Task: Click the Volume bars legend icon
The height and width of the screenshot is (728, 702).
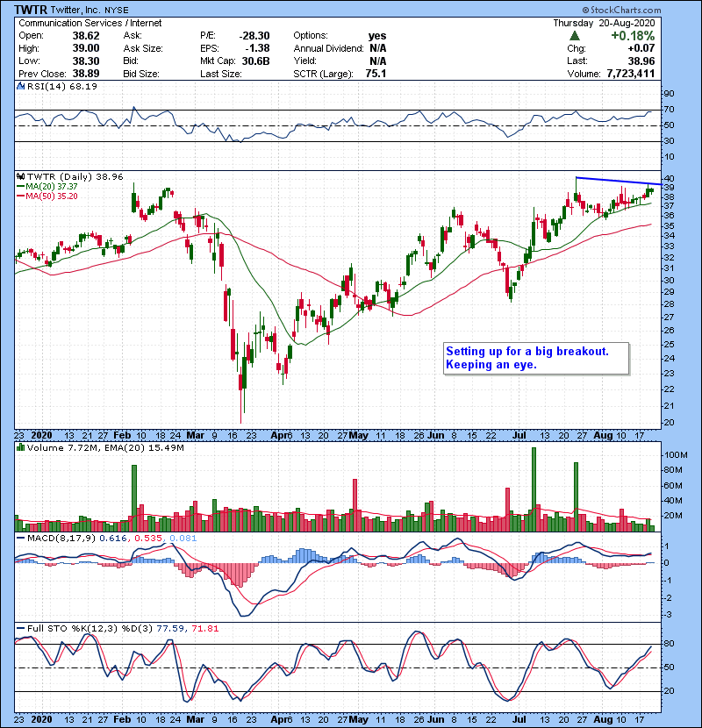Action: pyautogui.click(x=20, y=447)
